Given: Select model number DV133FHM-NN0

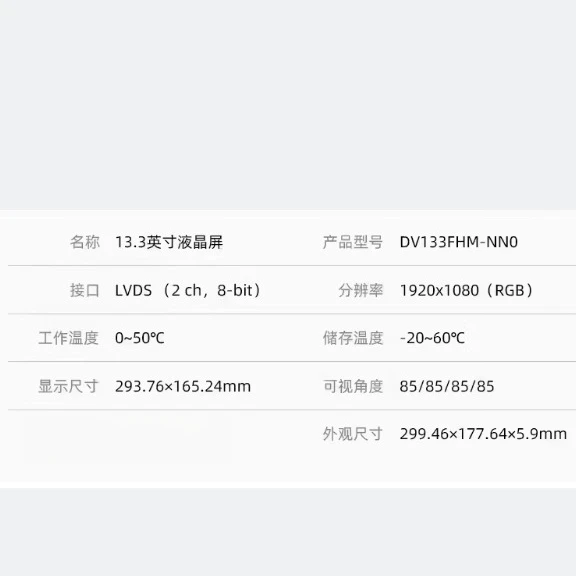Looking at the screenshot, I should (x=459, y=242).
